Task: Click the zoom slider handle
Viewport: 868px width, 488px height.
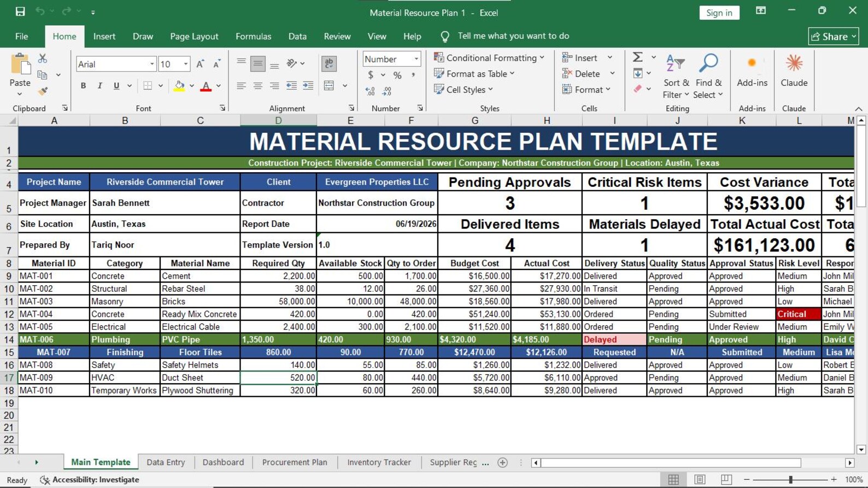Action: point(790,480)
